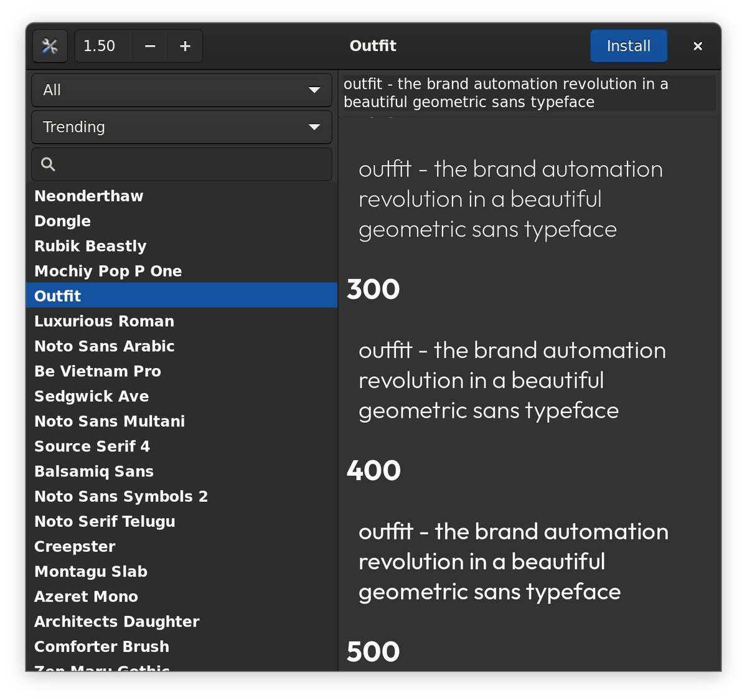Select Architects Daughter font

point(182,622)
